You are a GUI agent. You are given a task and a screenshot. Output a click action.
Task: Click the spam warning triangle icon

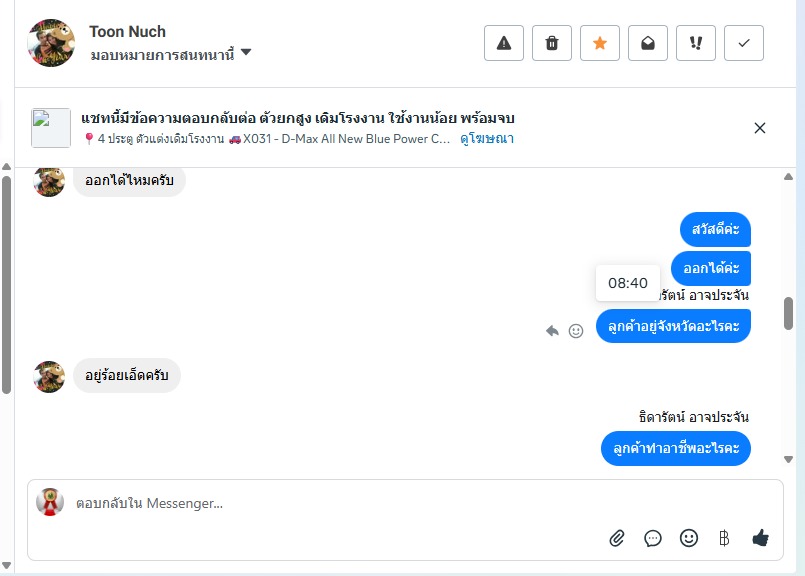point(504,43)
